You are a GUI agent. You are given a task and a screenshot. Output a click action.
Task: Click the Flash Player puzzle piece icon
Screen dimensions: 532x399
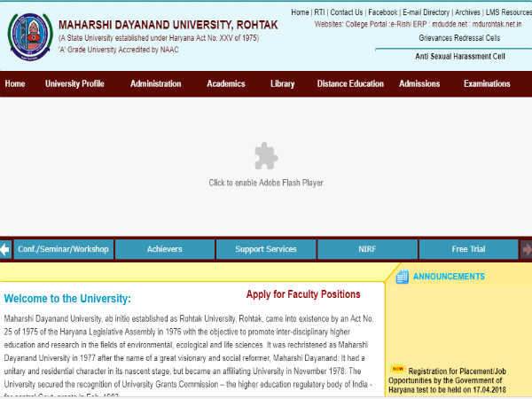(x=266, y=156)
